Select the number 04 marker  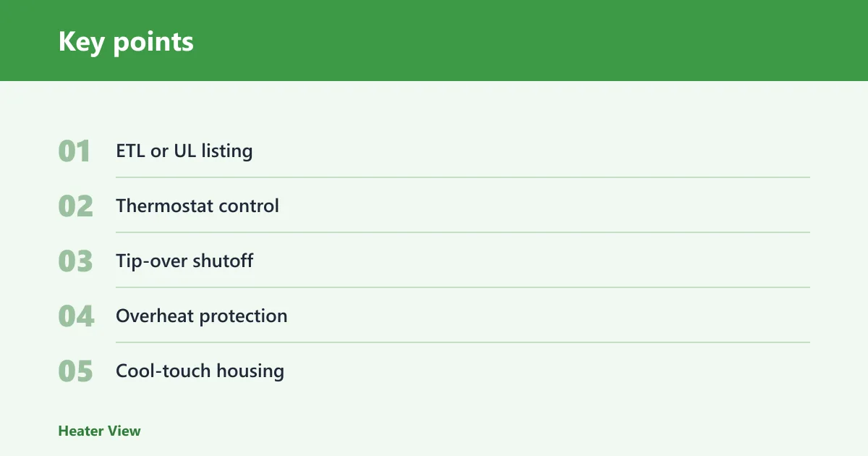(x=76, y=316)
